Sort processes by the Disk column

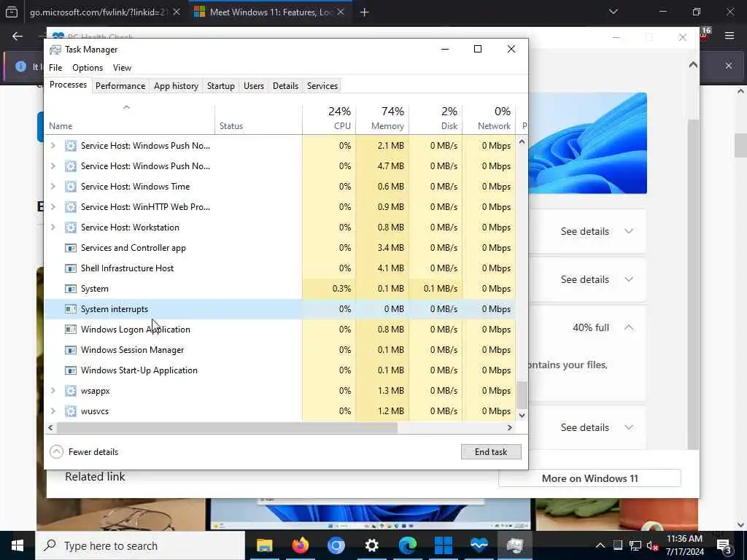pyautogui.click(x=436, y=119)
